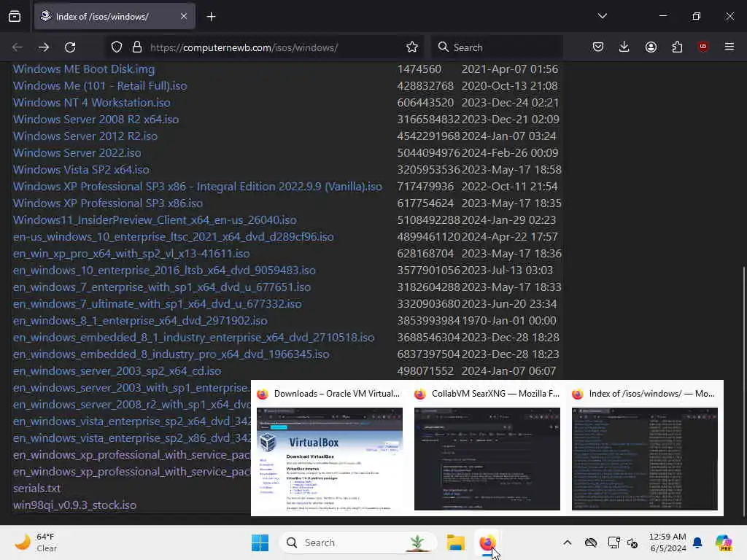Close the Index of /isos/windows/ tab
The image size is (747, 560).
(183, 17)
